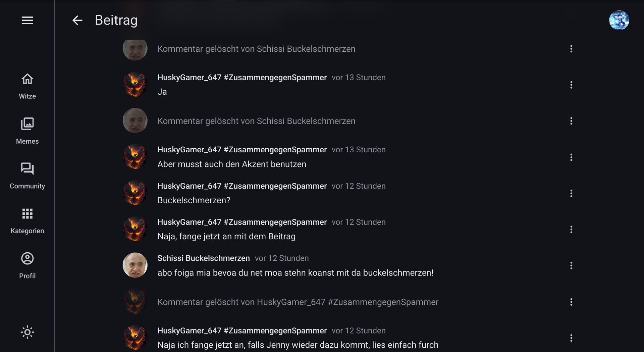Viewport: 644px width, 352px height.
Task: Open options menu for the 'Ja' comment
Action: pyautogui.click(x=571, y=85)
